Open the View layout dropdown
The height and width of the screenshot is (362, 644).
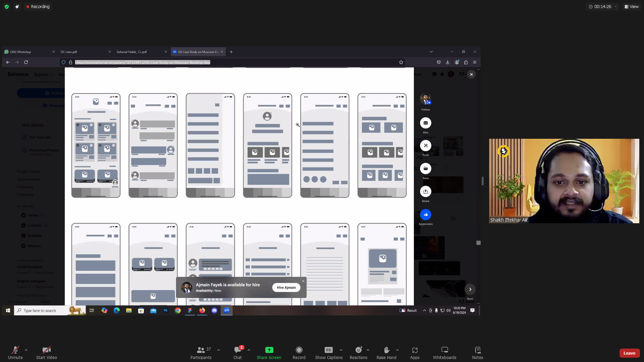632,6
